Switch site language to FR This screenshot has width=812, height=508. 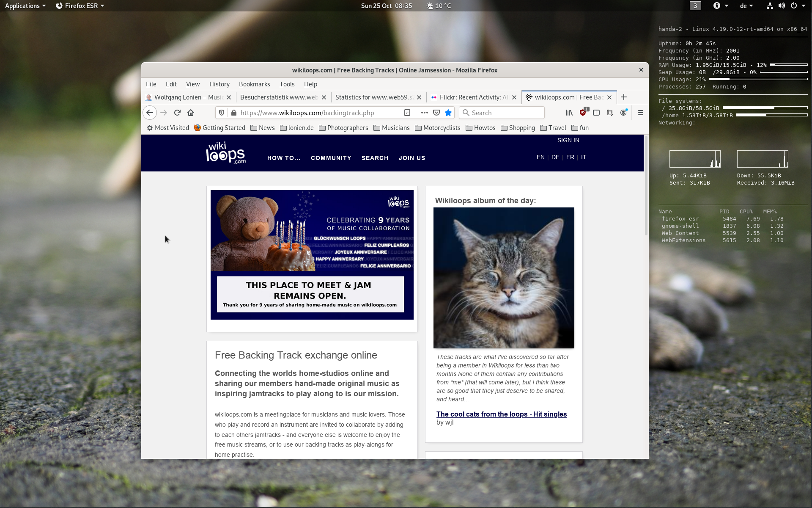point(570,157)
